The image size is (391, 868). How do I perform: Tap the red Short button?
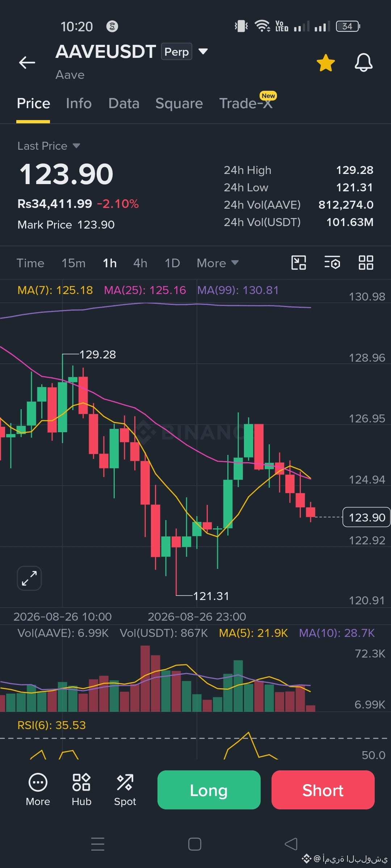tap(323, 790)
